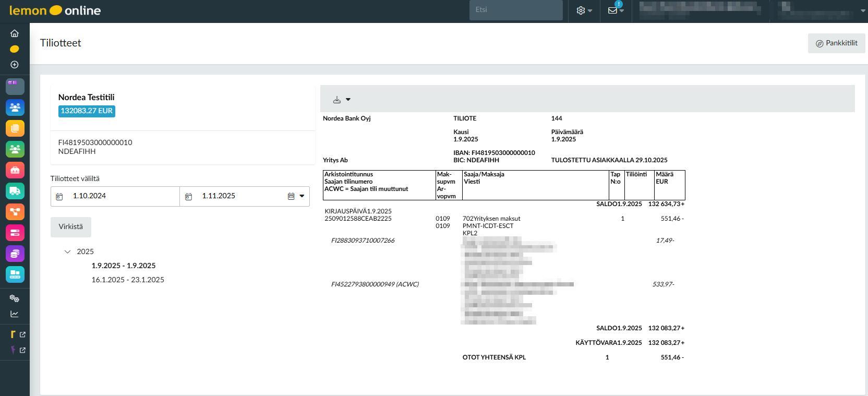This screenshot has width=868, height=396.
Task: Click the plus circle icon in sidebar
Action: (15, 65)
